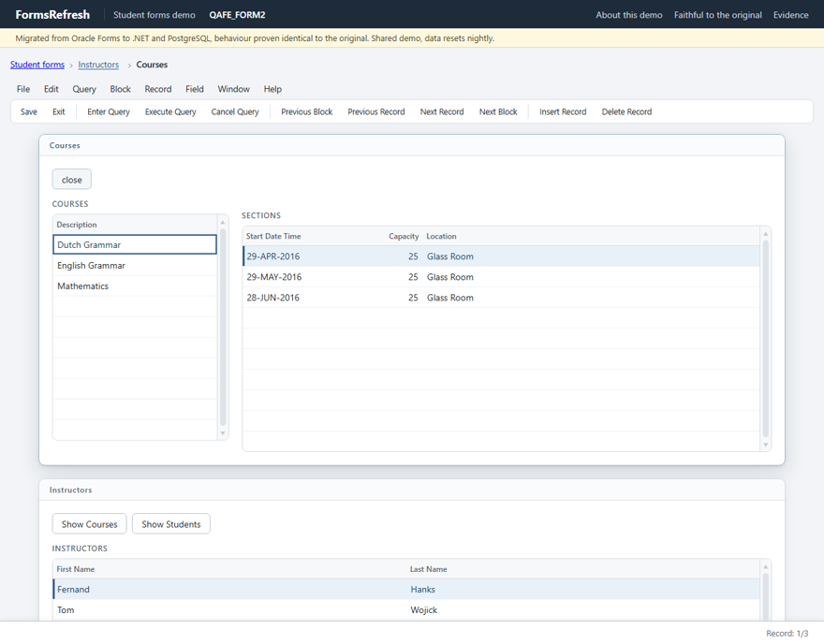Click the Cancel Query toolbar button
This screenshot has width=824, height=644.
pos(235,112)
